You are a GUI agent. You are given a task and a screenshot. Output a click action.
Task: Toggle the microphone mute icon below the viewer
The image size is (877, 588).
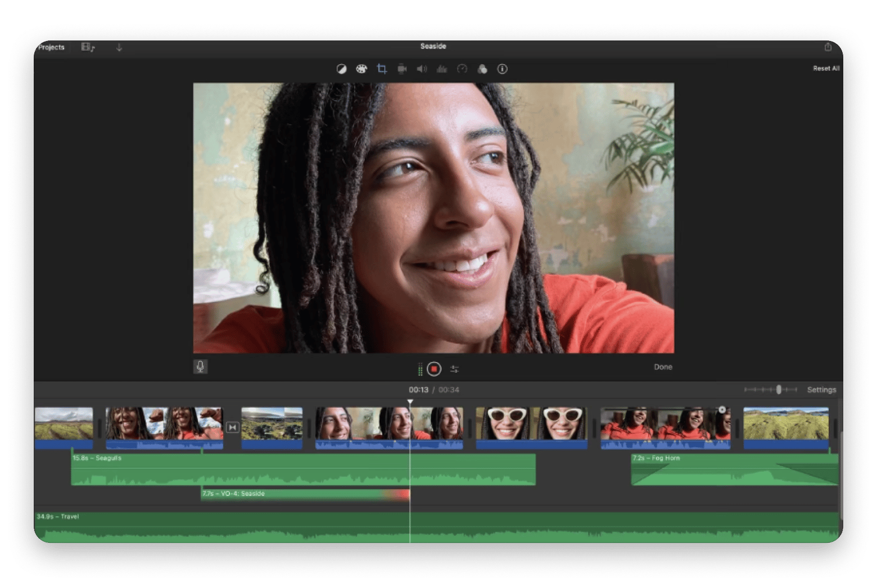[201, 368]
